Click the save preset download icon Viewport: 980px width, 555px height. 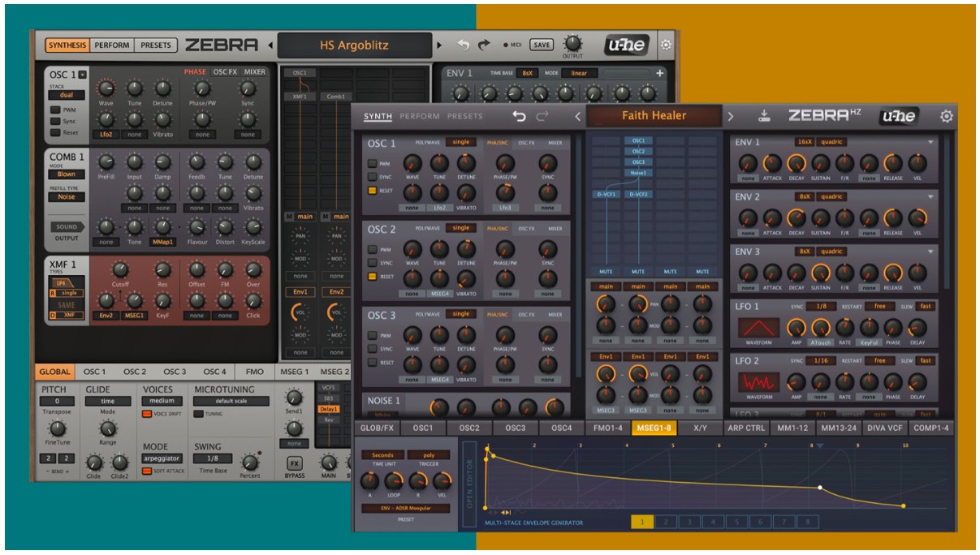(x=764, y=116)
